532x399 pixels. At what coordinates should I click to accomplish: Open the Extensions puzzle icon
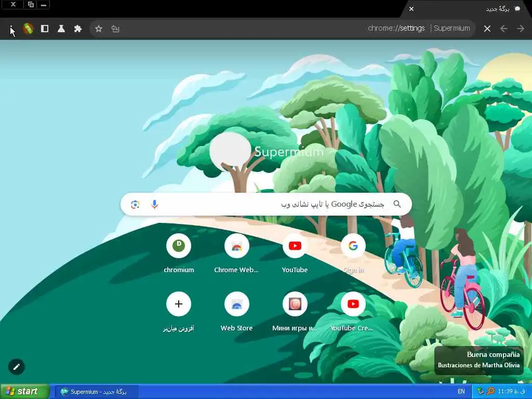78,29
